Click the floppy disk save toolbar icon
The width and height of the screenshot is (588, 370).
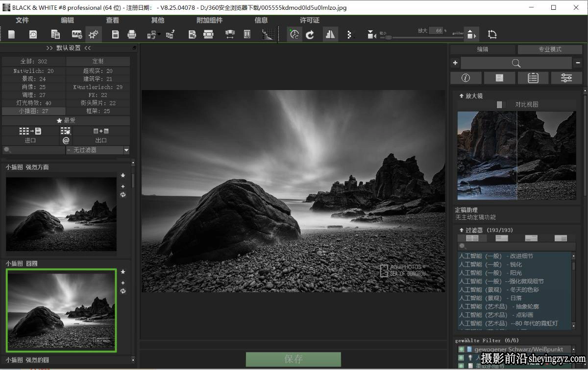point(115,34)
